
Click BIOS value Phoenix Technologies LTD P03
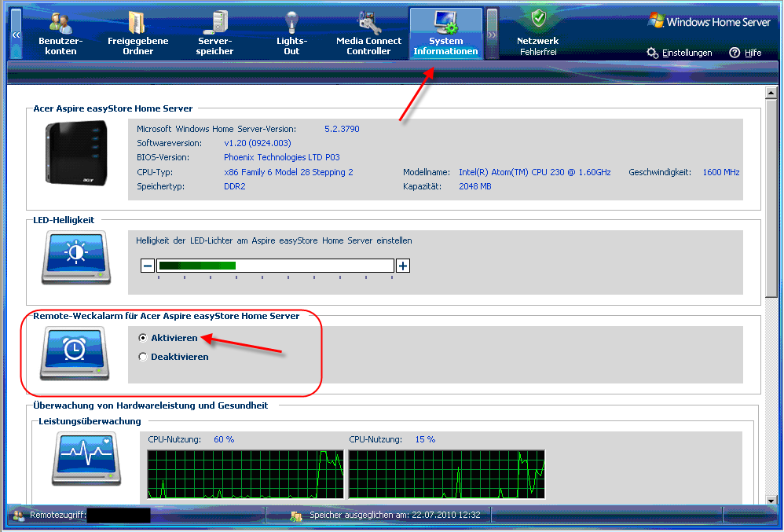point(282,157)
